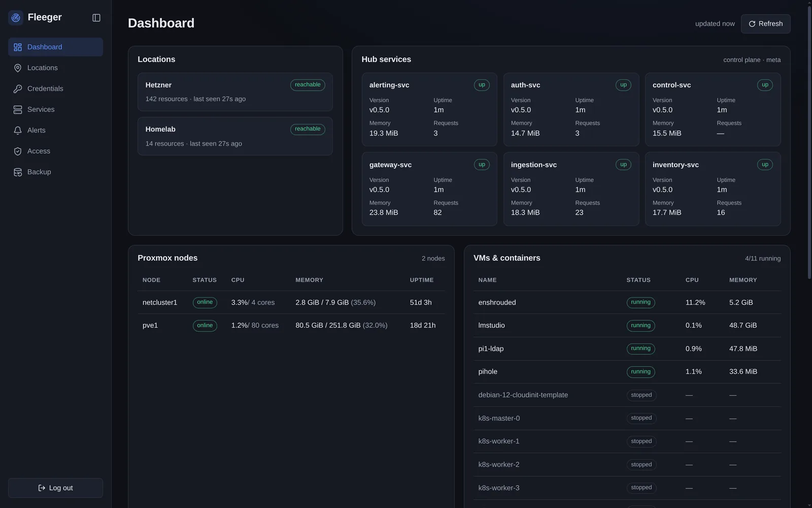Open the Hetzner location card
The height and width of the screenshot is (508, 812).
(235, 92)
